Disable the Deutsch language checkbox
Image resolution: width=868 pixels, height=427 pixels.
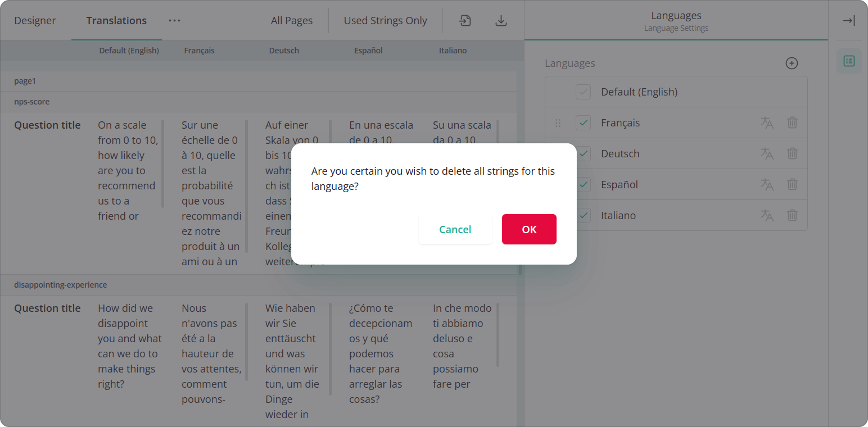pos(583,153)
